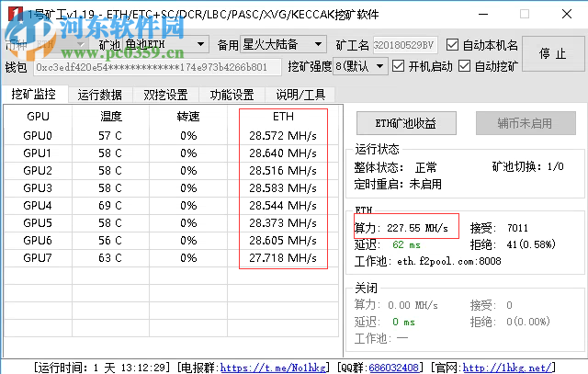
Task: Click the 钱包 wallet address field
Action: pyautogui.click(x=157, y=67)
